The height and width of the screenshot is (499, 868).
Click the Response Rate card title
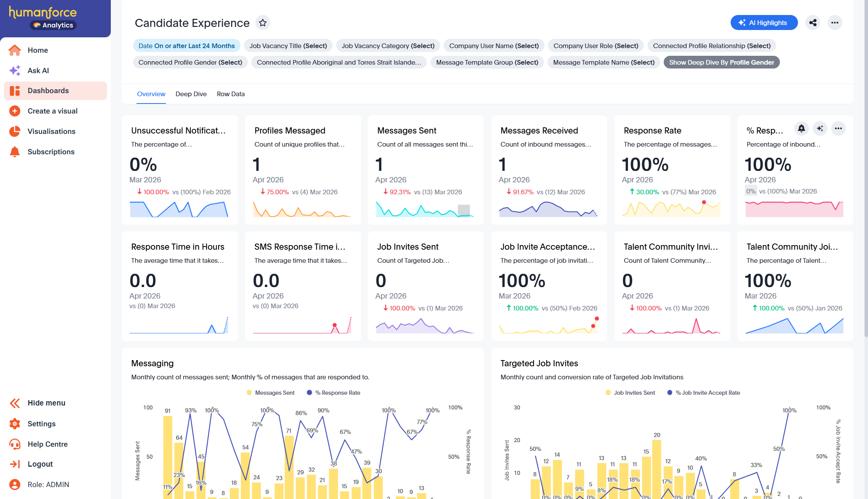click(x=653, y=131)
